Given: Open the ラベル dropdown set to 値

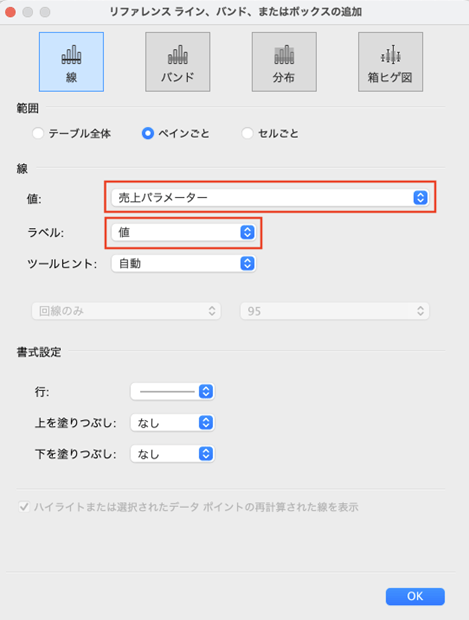Looking at the screenshot, I should point(183,232).
